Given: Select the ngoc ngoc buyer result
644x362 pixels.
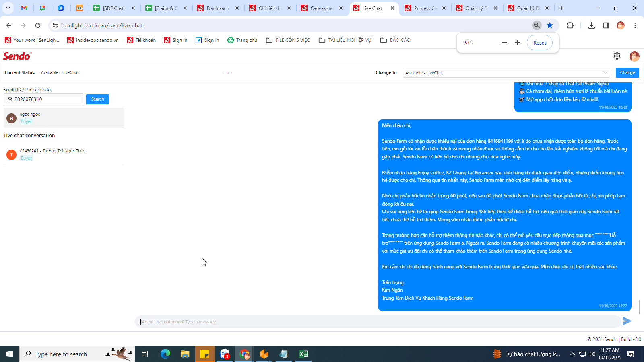Looking at the screenshot, I should [x=64, y=118].
